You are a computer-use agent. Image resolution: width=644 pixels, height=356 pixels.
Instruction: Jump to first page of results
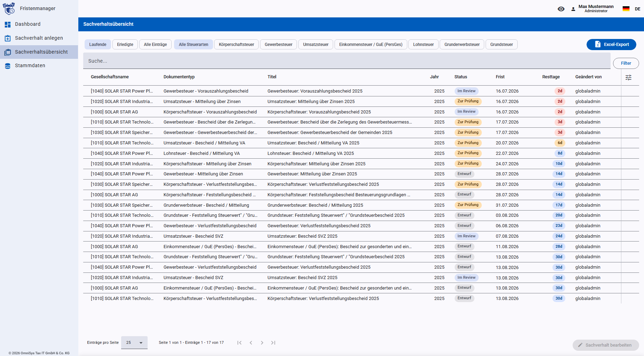(x=239, y=343)
